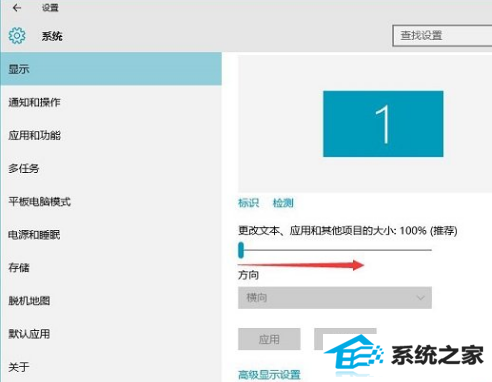Click the 检测 link
This screenshot has width=492, height=382.
pyautogui.click(x=283, y=203)
